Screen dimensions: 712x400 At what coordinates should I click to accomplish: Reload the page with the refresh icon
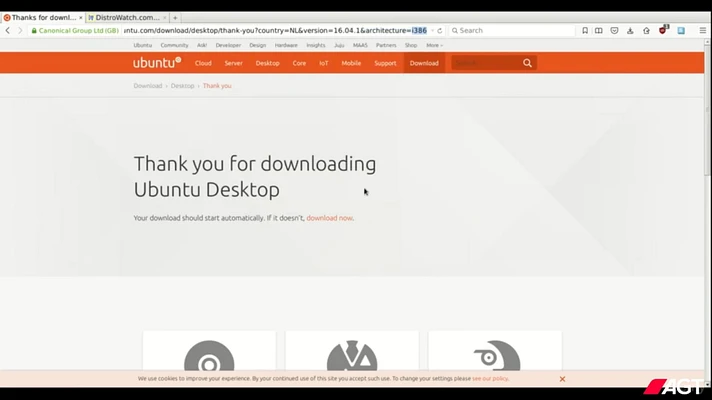pyautogui.click(x=440, y=30)
